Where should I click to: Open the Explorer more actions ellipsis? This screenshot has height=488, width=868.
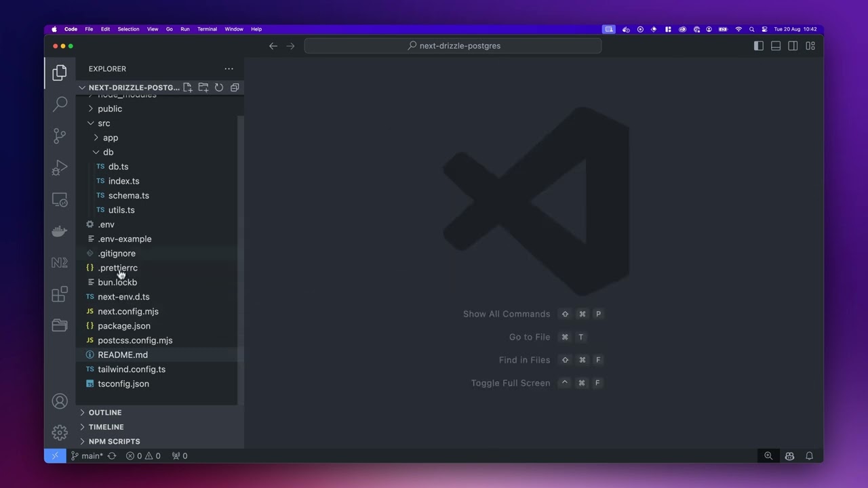pos(229,68)
